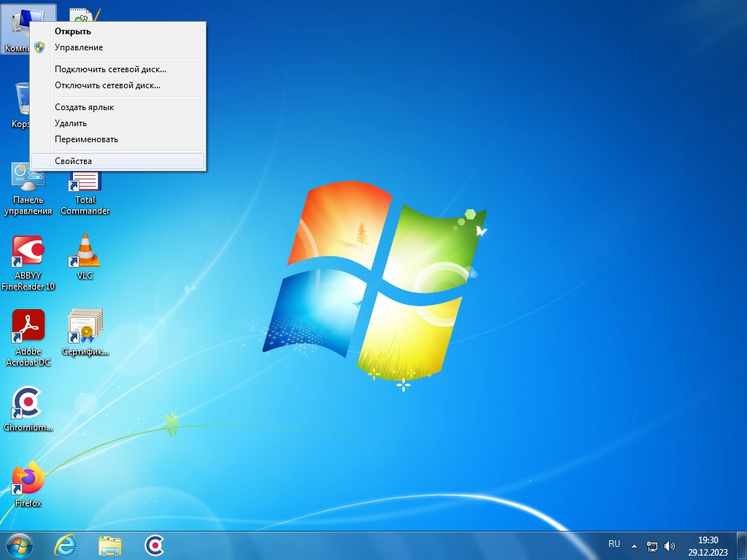Open Internet Explorer from the taskbar

click(x=65, y=545)
